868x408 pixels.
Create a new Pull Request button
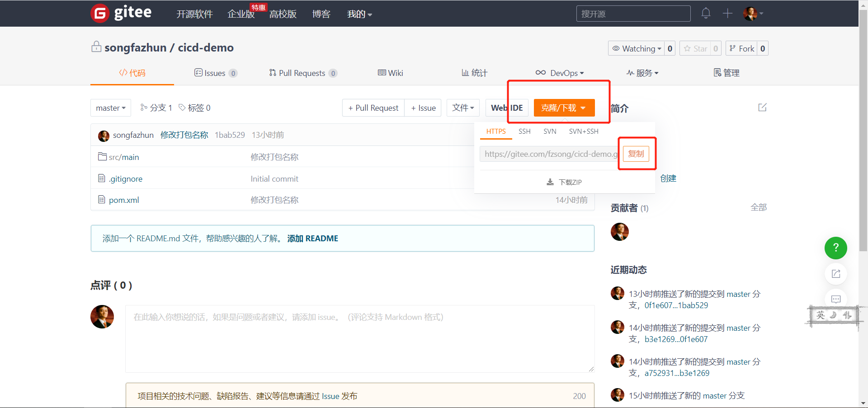(x=373, y=108)
